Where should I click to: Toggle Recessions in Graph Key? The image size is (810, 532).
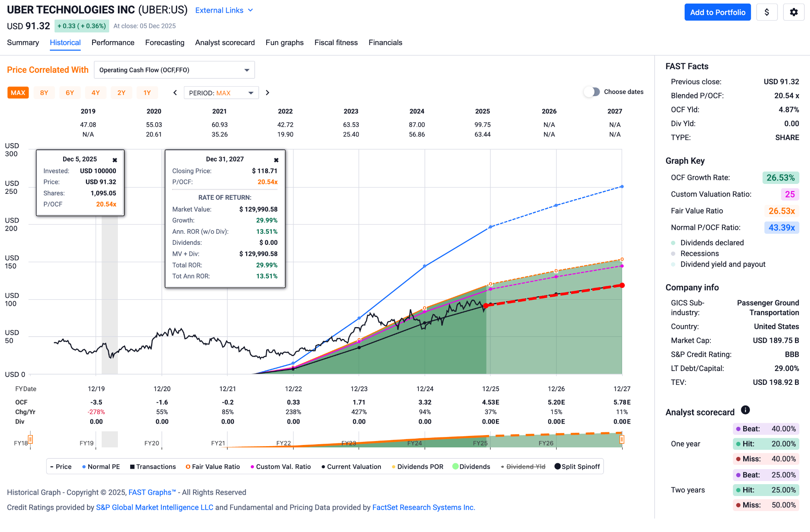pyautogui.click(x=699, y=254)
